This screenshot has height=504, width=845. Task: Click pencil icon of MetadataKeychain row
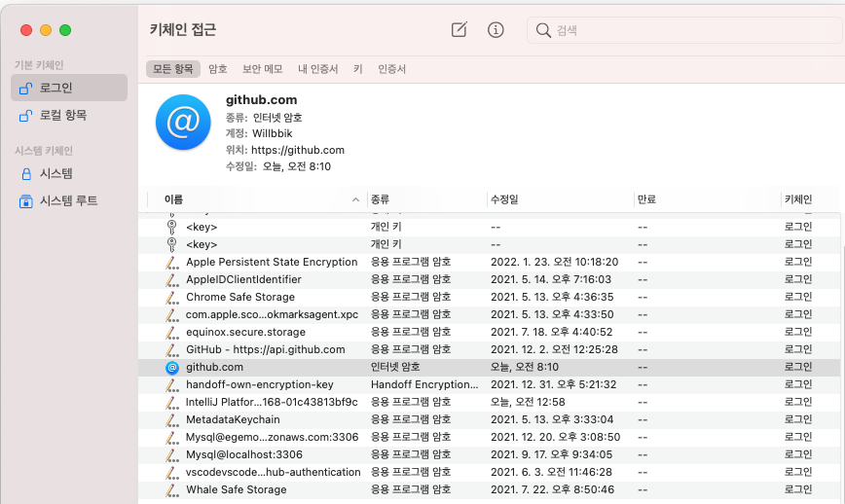click(x=172, y=419)
